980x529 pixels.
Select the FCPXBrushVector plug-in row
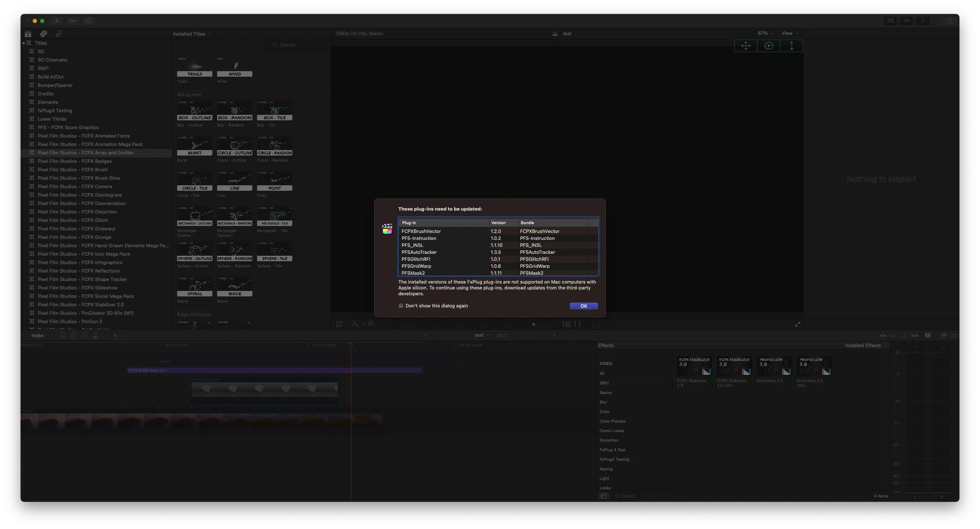tap(498, 231)
